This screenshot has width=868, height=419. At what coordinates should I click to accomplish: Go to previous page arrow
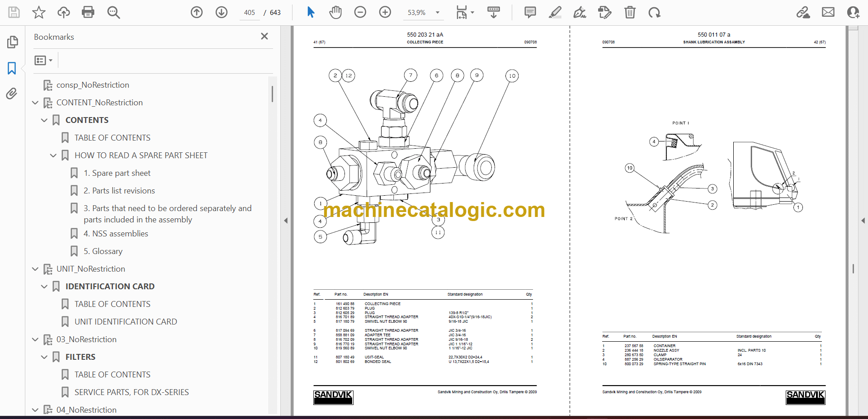point(197,12)
